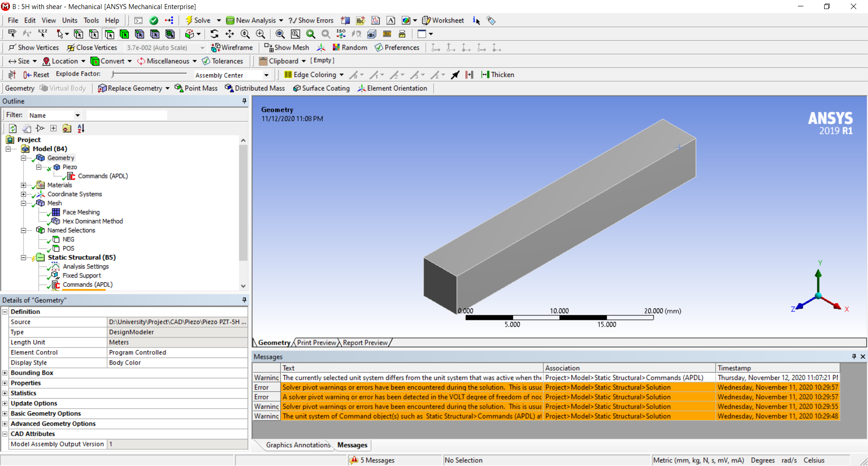
Task: Open the Convert menu button
Action: coord(111,61)
